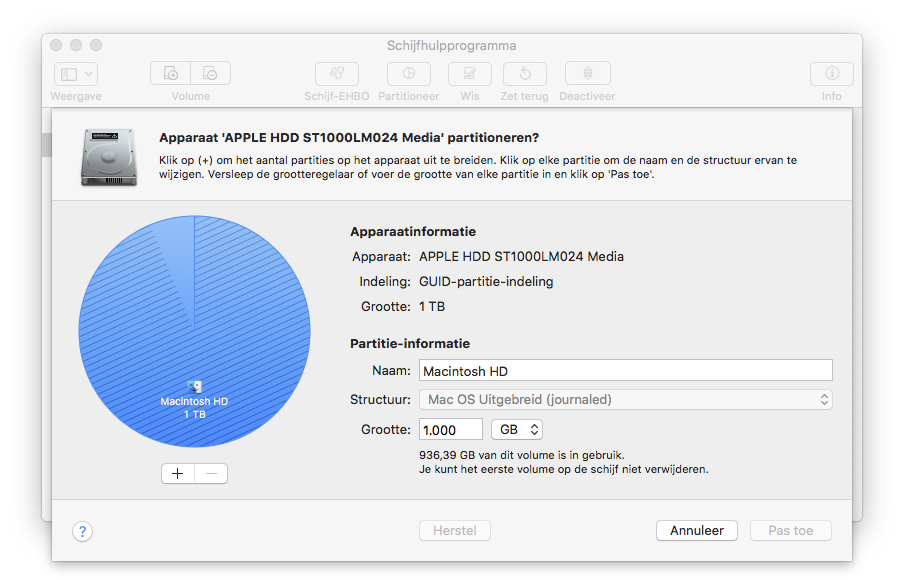Cancel partitioning with the Annuleer button
Viewport: 904px width, 582px height.
(x=696, y=531)
